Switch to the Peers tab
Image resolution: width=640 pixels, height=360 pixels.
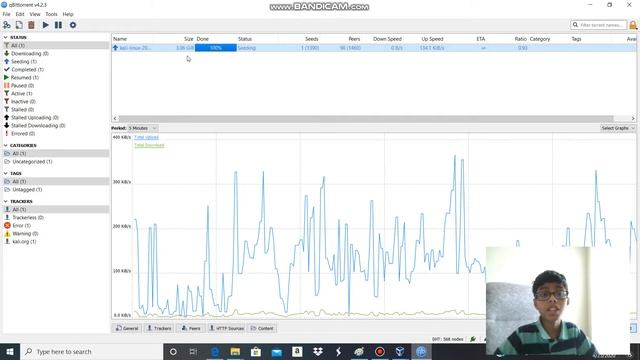pos(191,328)
